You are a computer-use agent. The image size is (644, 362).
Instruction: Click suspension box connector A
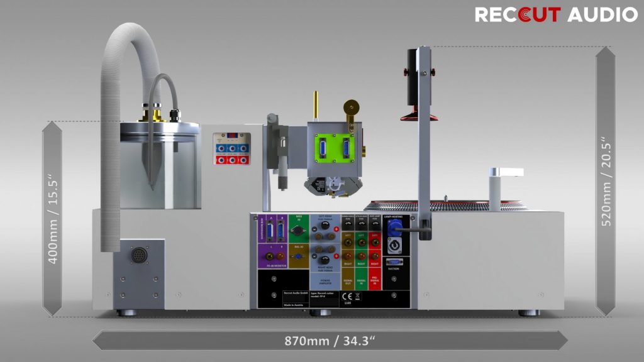270,231
